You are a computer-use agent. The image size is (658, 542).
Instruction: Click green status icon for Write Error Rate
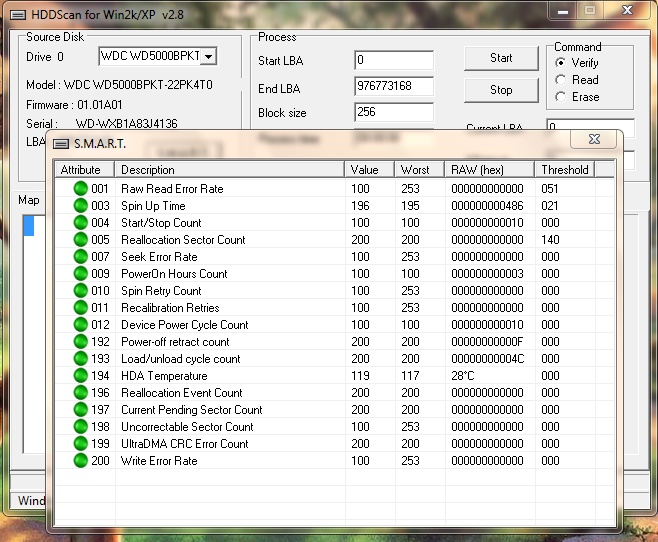point(80,461)
